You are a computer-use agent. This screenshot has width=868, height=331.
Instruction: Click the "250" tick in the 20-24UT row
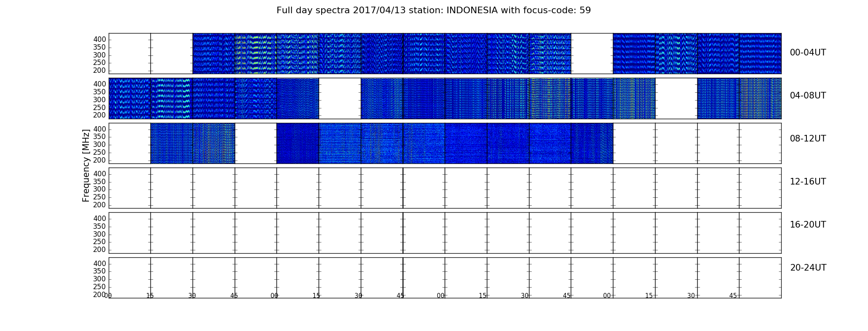click(x=100, y=287)
